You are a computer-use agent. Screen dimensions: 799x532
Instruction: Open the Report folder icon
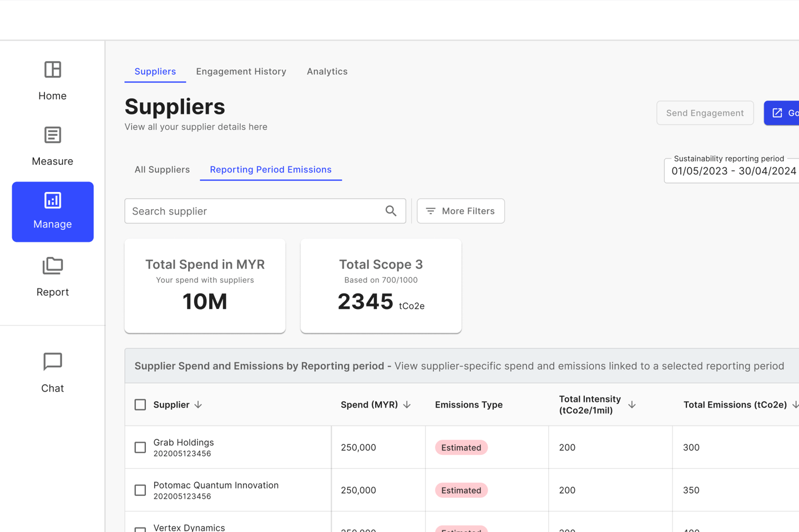(x=53, y=266)
